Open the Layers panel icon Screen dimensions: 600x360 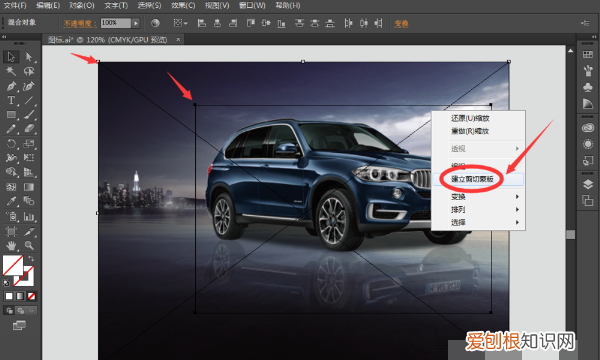pos(587,184)
